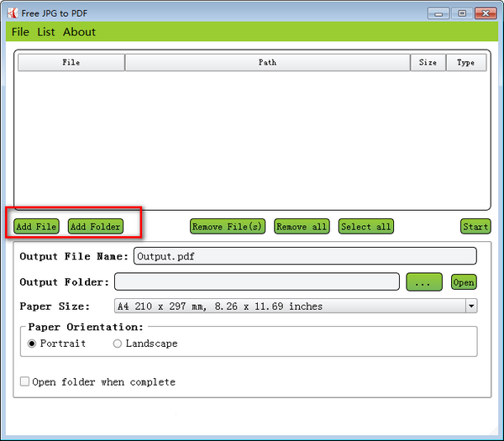The height and width of the screenshot is (441, 504).
Task: Enable Open folder when complete checkbox
Action: 24,381
